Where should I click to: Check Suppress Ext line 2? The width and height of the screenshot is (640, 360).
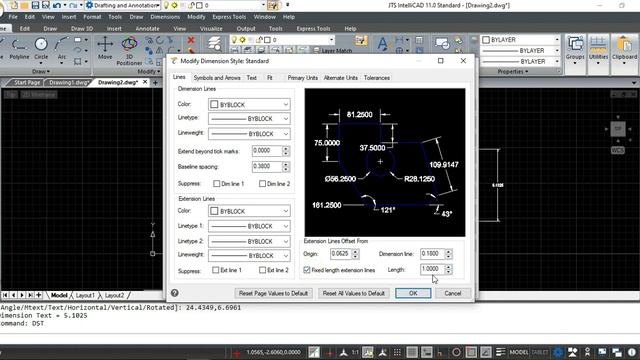coord(262,270)
